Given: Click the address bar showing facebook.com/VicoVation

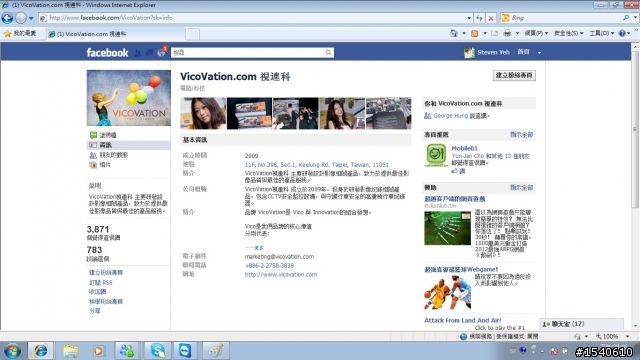Looking at the screenshot, I should (253, 18).
